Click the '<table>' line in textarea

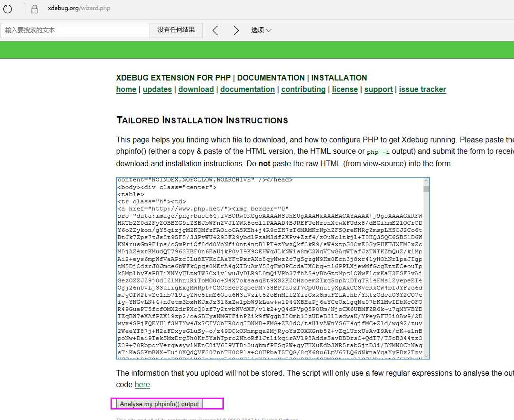coord(131,195)
